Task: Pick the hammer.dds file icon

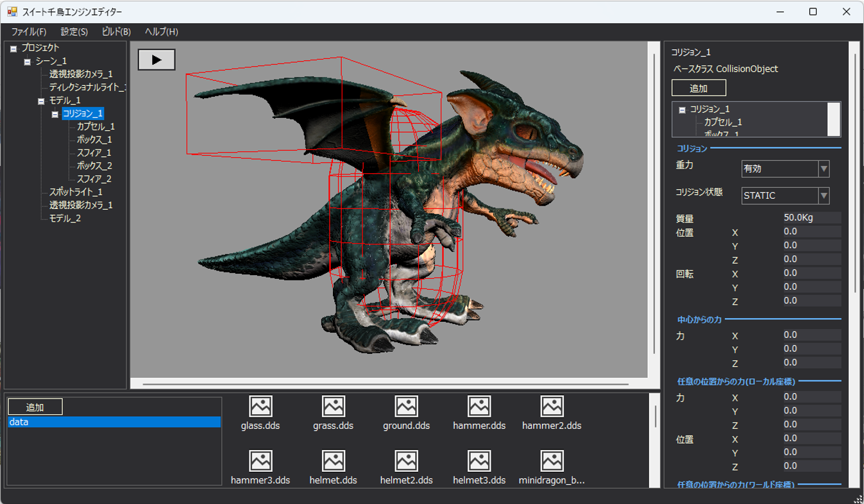Action: coord(479,406)
